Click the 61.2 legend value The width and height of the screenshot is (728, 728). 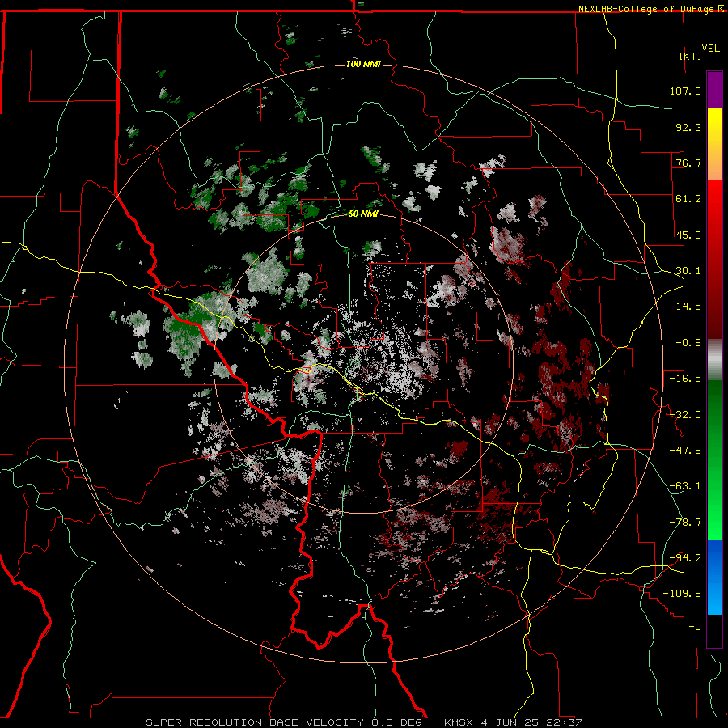[x=688, y=199]
